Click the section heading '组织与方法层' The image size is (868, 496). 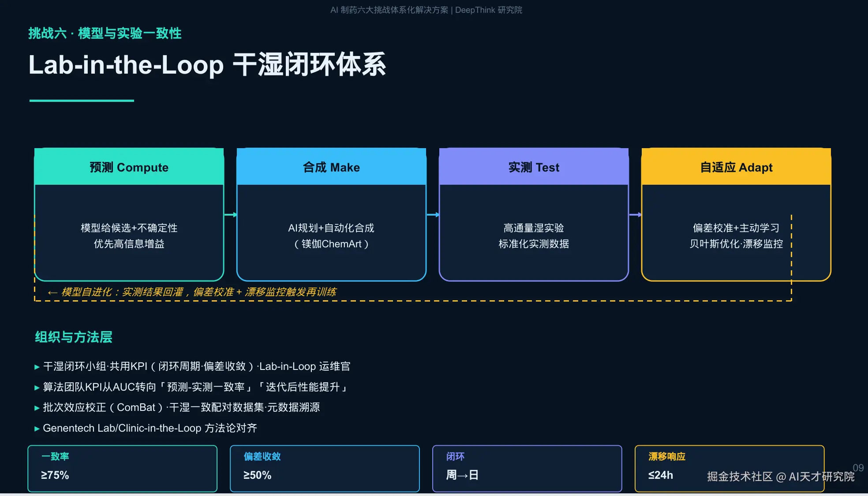point(74,337)
